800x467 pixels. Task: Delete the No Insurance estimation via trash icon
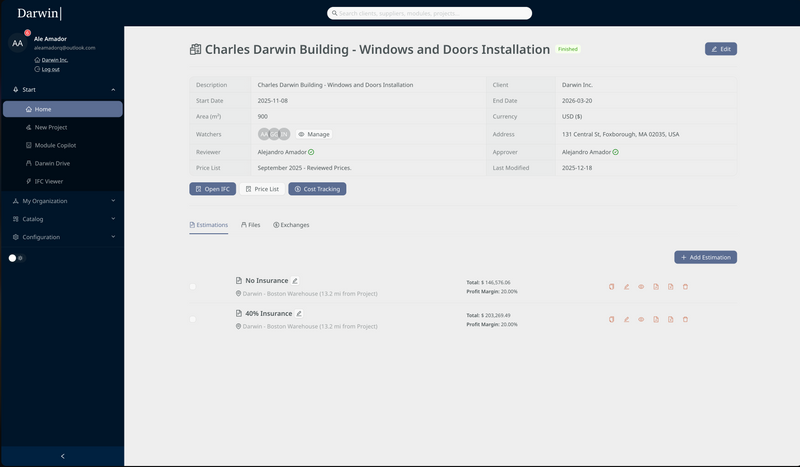(685, 287)
